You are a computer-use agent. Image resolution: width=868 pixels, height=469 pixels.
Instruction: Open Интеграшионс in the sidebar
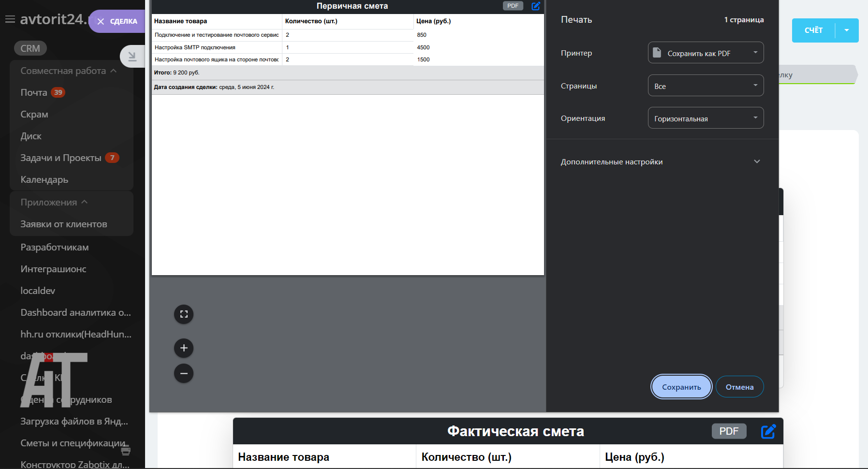(x=53, y=269)
